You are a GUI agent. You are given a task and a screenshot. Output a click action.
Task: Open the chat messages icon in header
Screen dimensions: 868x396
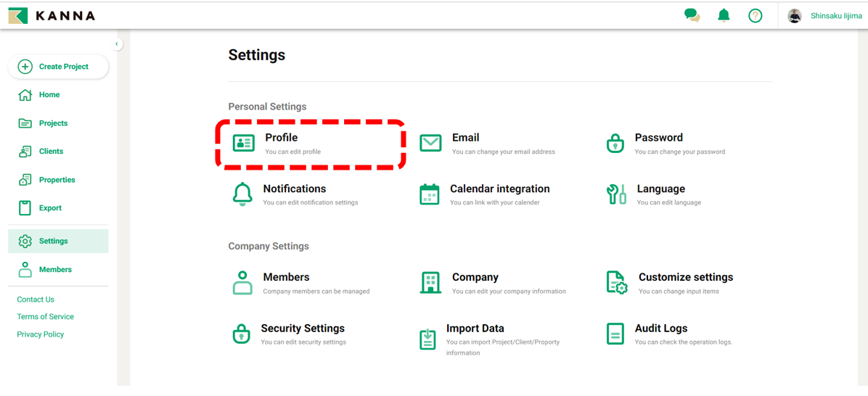click(692, 15)
